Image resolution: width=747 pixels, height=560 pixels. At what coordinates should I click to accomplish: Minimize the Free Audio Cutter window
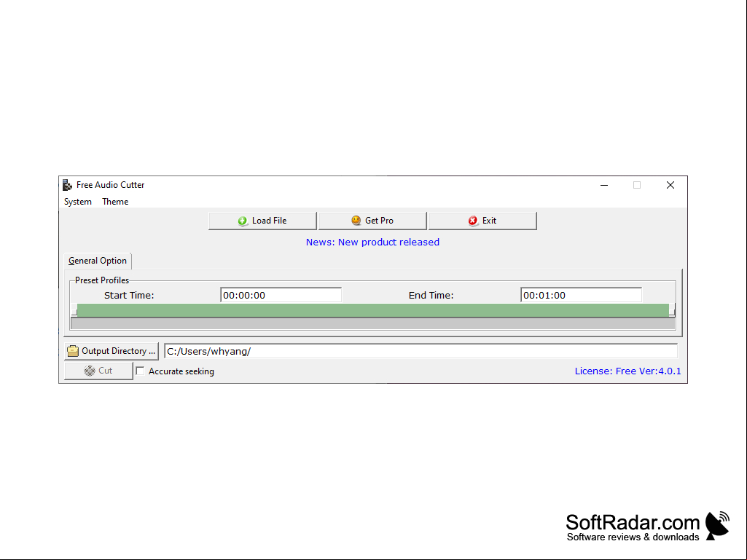pyautogui.click(x=604, y=185)
